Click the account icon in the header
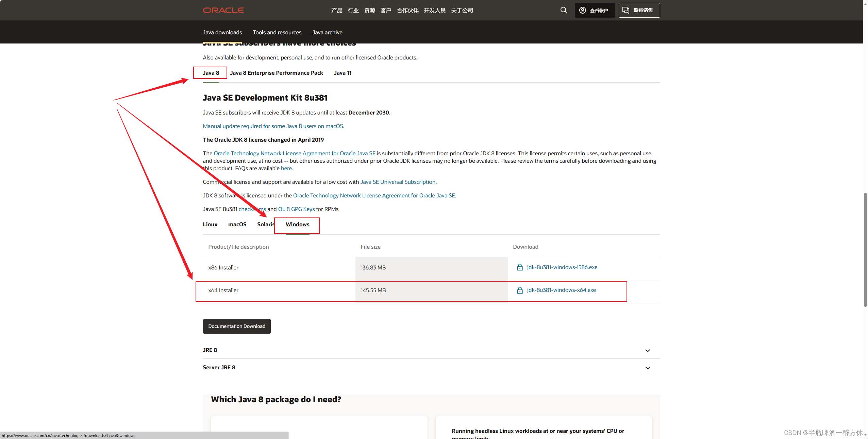Screen dimensions: 868x439 click(583, 10)
